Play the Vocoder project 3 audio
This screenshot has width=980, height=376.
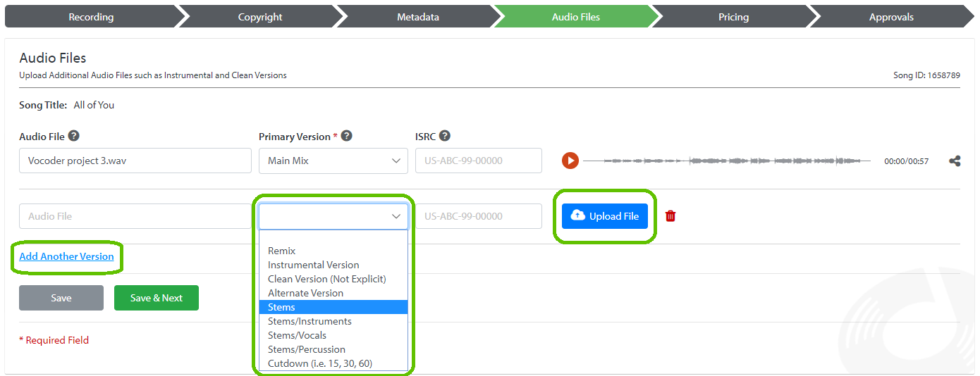coord(570,161)
